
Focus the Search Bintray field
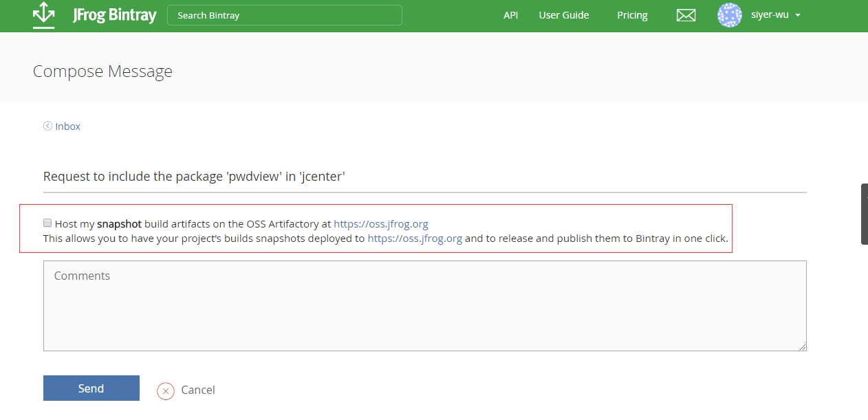tap(285, 15)
